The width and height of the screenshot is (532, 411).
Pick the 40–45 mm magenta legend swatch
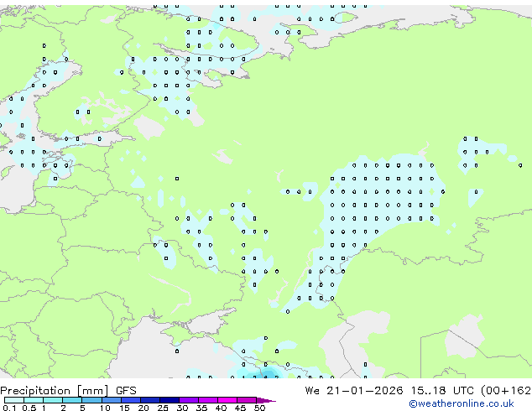228,400
